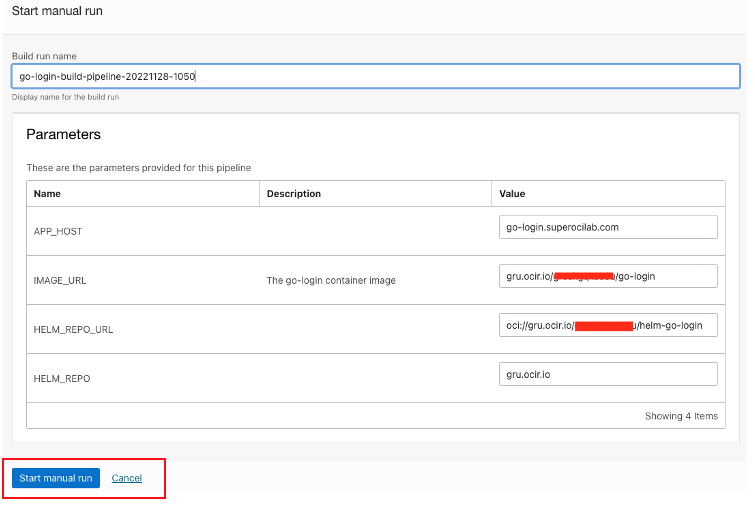Edit the Build run name field

pyautogui.click(x=376, y=76)
